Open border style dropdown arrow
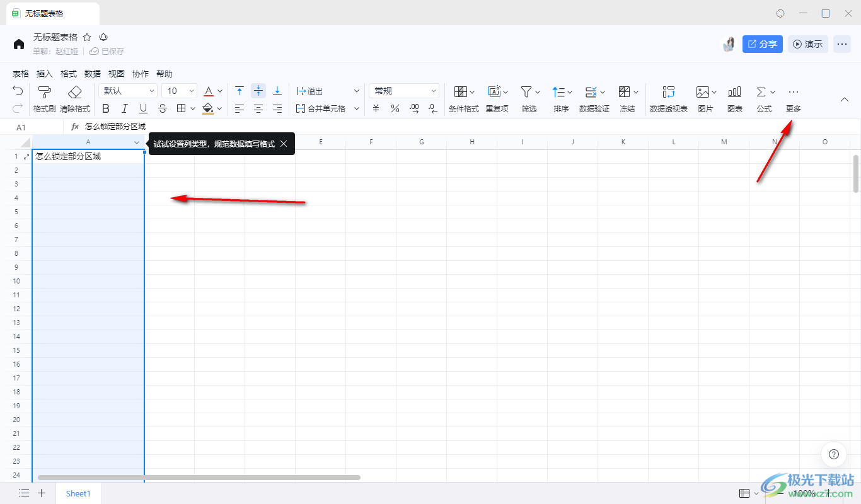 click(193, 108)
